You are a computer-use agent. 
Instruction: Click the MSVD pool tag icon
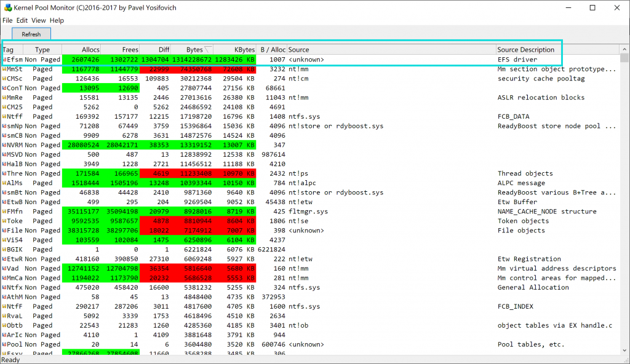[x=4, y=155]
